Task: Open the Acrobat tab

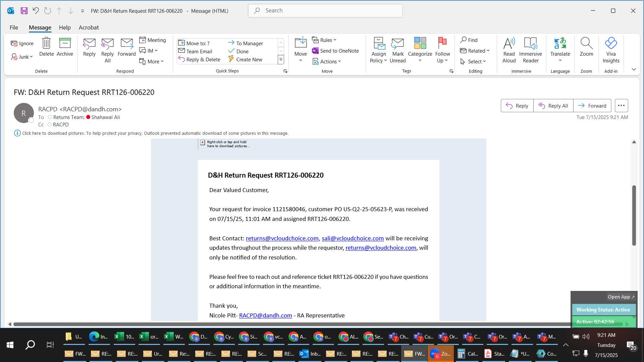Action: click(89, 27)
